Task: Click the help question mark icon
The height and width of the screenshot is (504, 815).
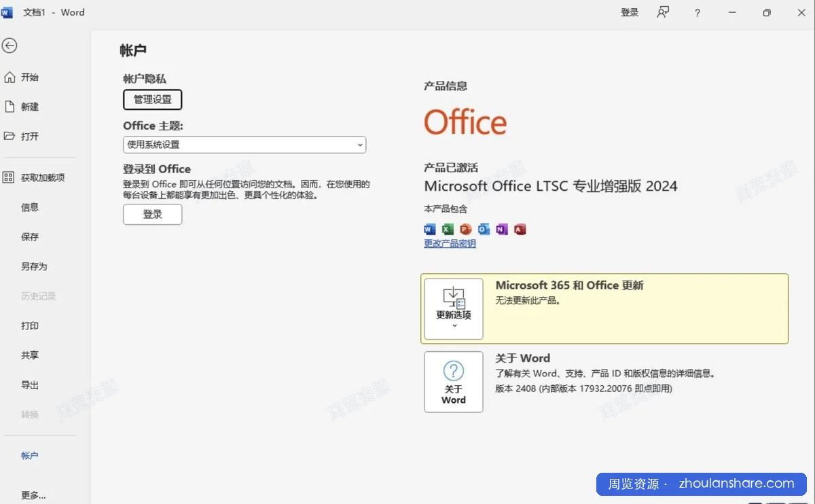Action: pos(697,13)
